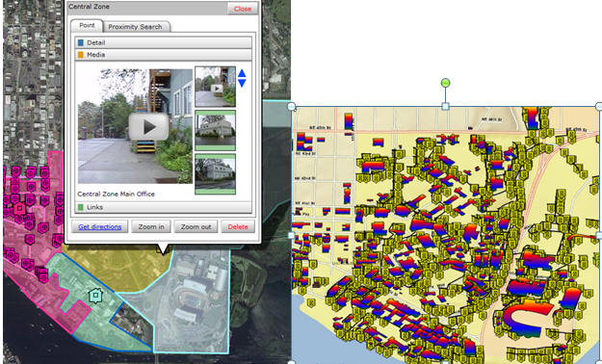Screen dimensions: 602x364
Task: Expand the Detail section
Action: 163,42
